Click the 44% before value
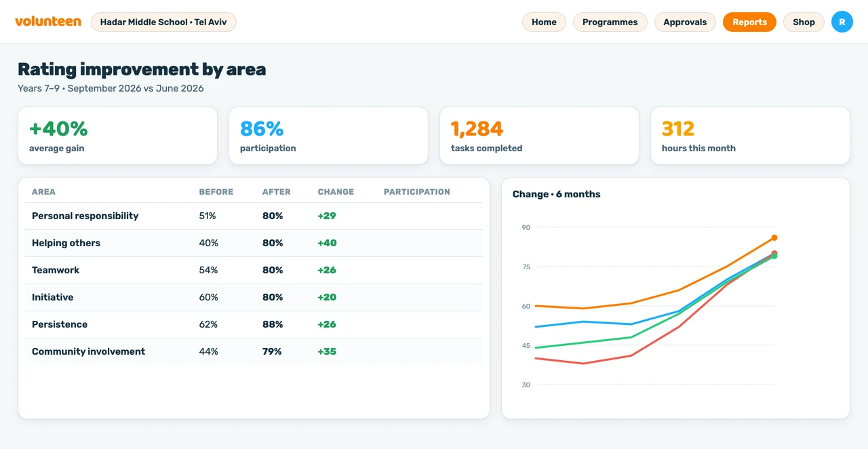 (x=208, y=351)
